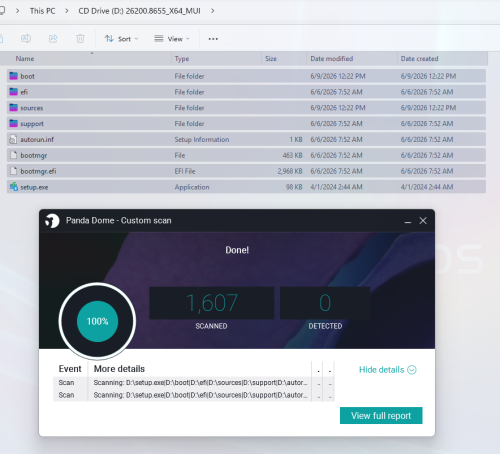Click the setup.exe file name
Screen dimensions: 500x454
click(x=34, y=187)
